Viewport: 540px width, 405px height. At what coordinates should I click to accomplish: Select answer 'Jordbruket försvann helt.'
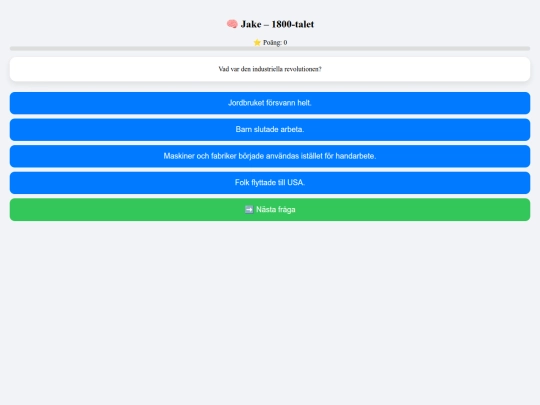click(270, 103)
